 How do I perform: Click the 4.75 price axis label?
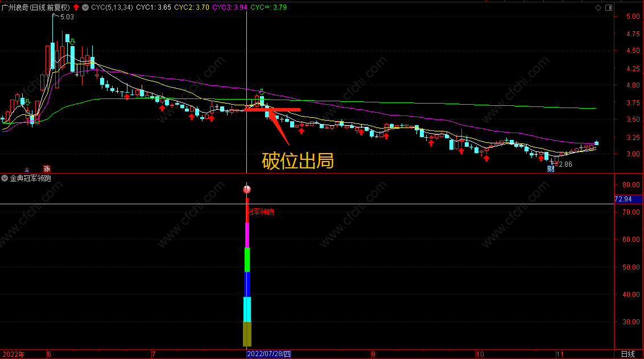coord(633,34)
